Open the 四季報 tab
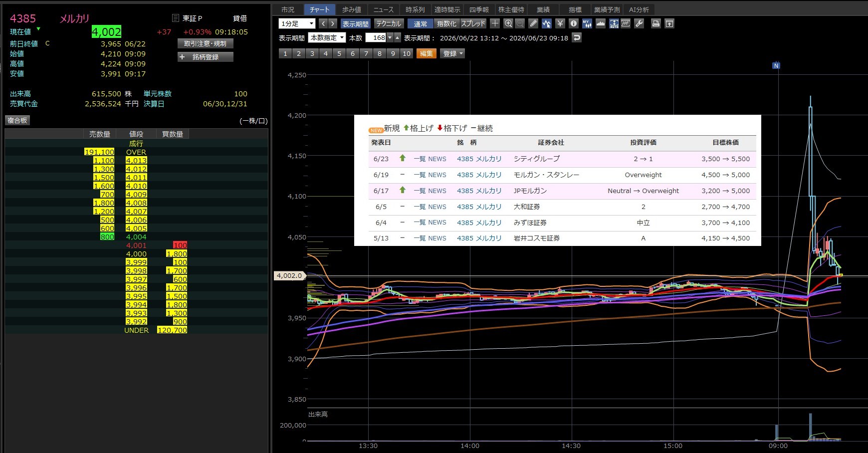868x453 pixels. click(x=479, y=9)
